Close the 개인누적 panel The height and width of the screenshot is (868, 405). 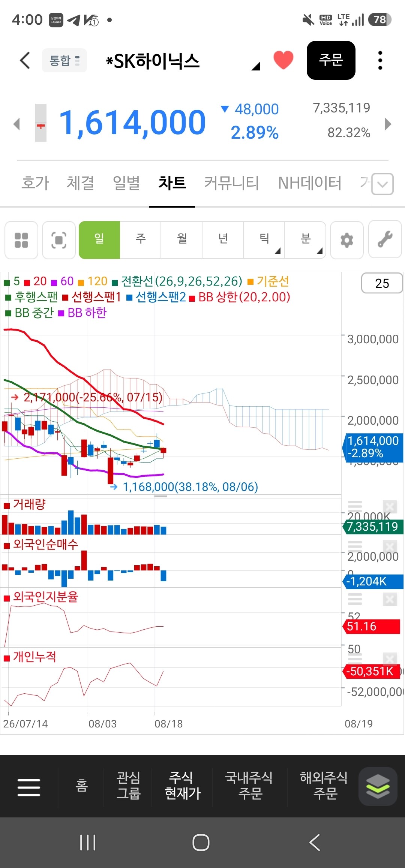[x=390, y=659]
